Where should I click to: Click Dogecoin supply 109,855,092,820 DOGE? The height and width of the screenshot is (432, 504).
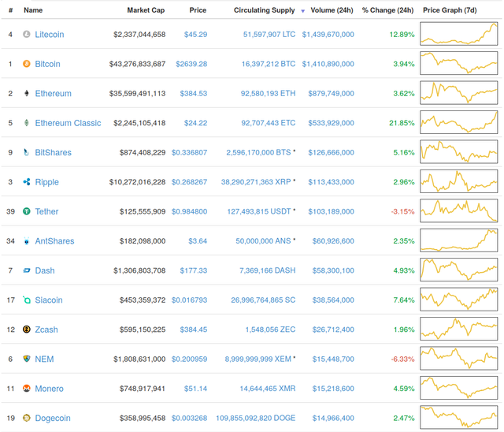[x=255, y=418]
